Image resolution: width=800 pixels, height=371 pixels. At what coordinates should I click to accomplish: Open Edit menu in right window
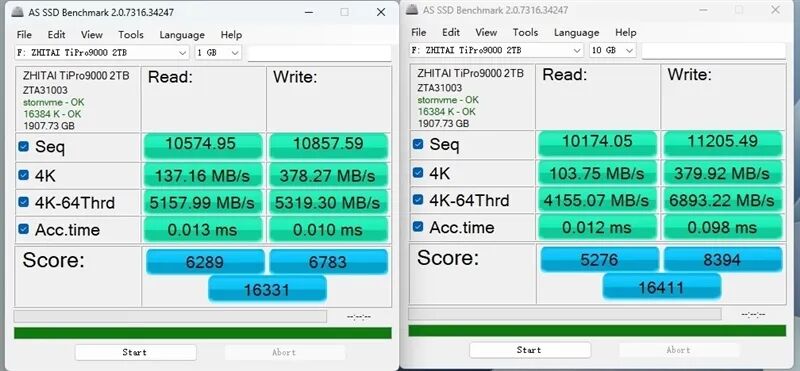coord(451,32)
